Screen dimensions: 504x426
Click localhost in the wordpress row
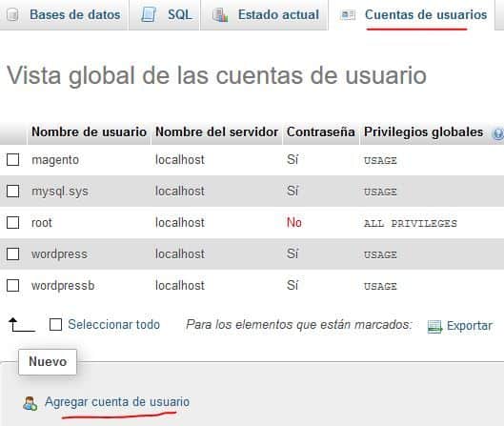180,254
